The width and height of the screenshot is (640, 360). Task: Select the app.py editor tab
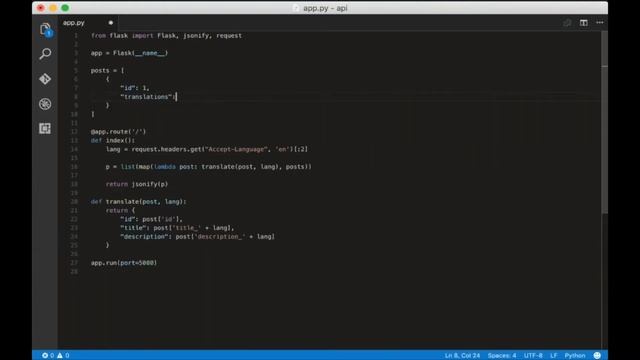coord(88,23)
